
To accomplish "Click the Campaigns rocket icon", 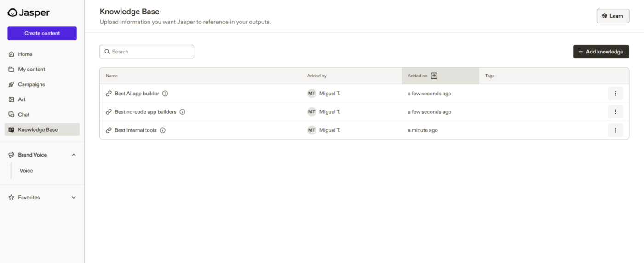I will (x=11, y=85).
